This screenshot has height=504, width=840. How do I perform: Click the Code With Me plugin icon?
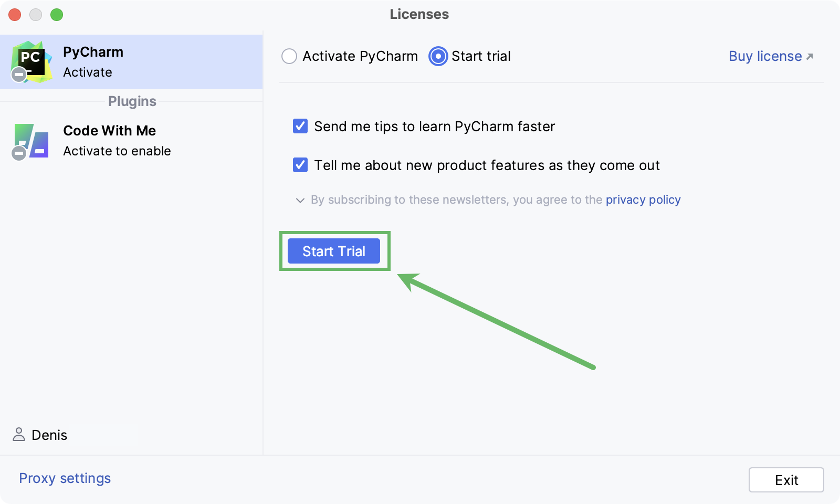pyautogui.click(x=31, y=141)
